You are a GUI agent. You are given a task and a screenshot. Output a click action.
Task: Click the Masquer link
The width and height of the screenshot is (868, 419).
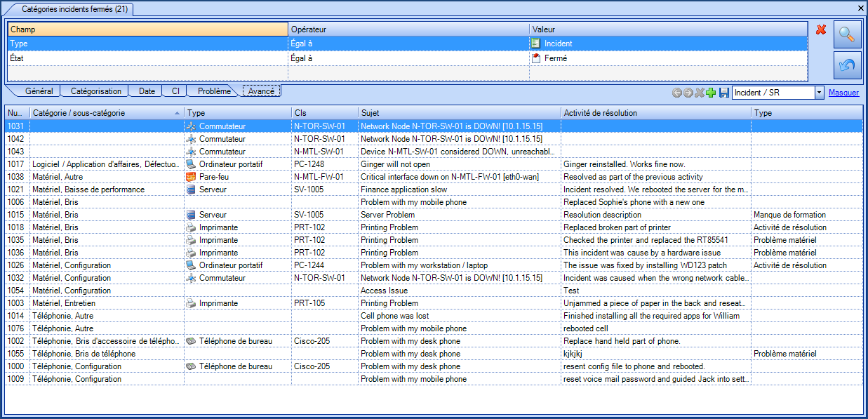(x=843, y=93)
